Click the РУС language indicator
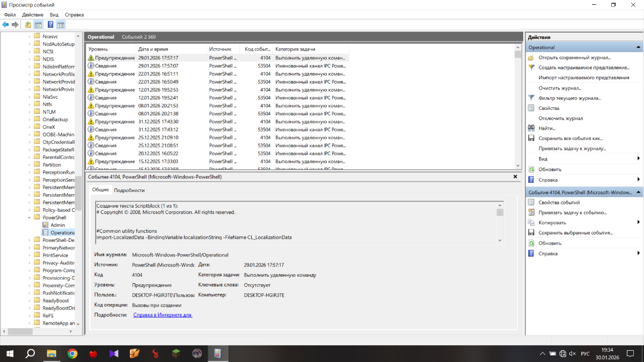This screenshot has width=644, height=362. pyautogui.click(x=586, y=353)
